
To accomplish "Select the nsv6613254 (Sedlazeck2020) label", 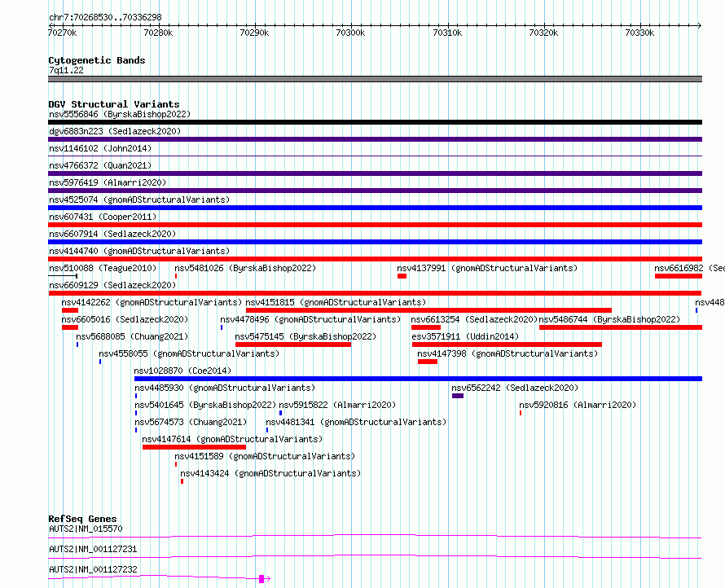I will [x=474, y=319].
